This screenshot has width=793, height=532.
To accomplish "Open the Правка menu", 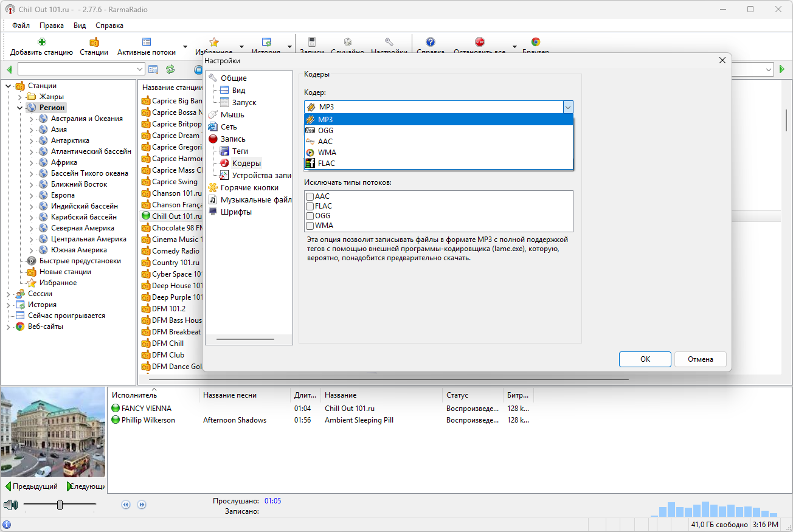I will [52, 26].
